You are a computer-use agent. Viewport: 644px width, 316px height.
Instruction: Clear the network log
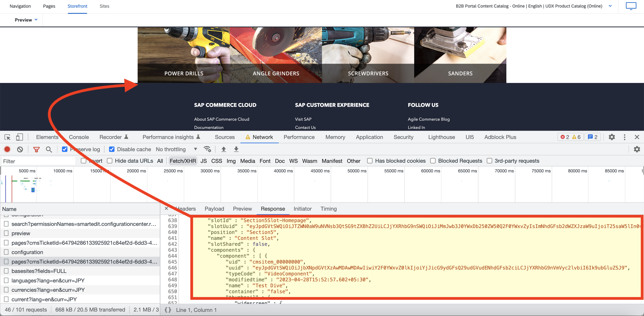[x=20, y=149]
